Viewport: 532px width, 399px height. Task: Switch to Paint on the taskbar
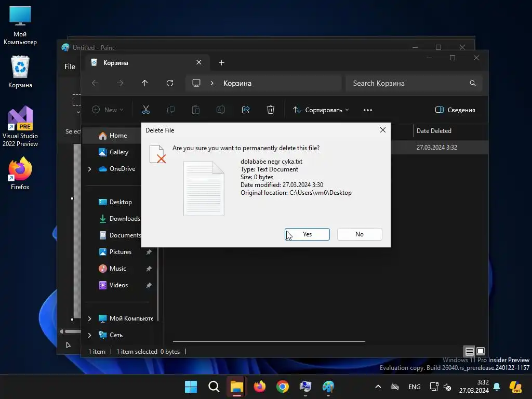click(x=328, y=387)
